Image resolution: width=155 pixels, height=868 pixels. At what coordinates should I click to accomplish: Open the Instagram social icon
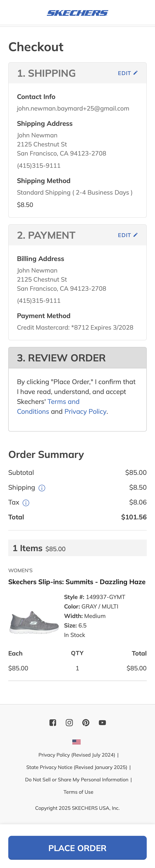pyautogui.click(x=69, y=722)
